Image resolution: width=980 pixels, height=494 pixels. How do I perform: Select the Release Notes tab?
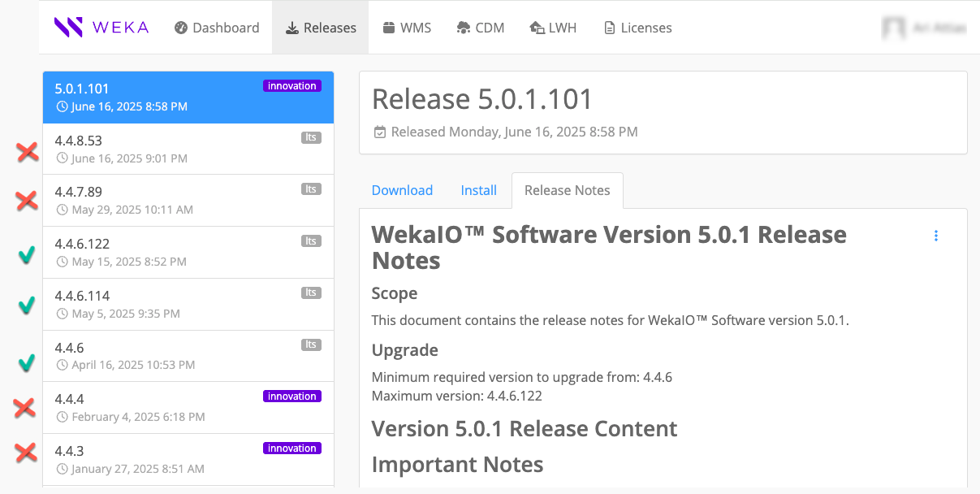(567, 190)
